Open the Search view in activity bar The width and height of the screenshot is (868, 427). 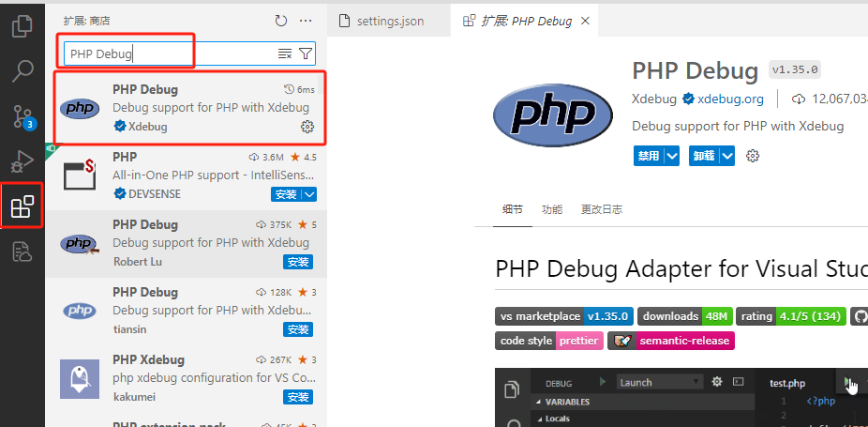[22, 71]
